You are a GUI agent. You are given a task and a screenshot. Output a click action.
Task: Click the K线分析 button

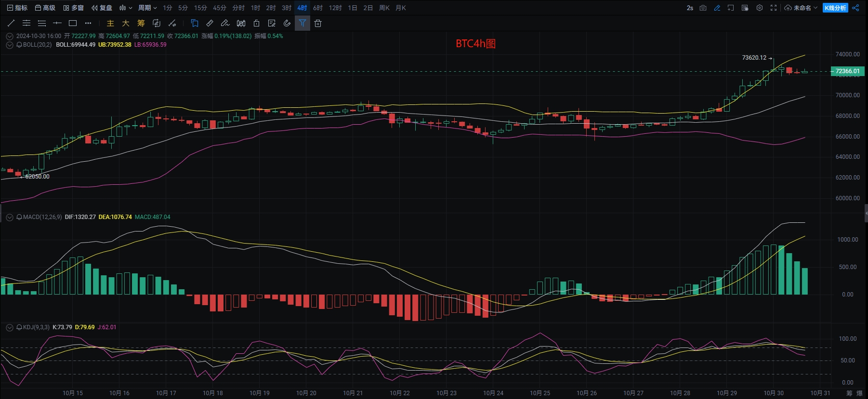pos(835,8)
